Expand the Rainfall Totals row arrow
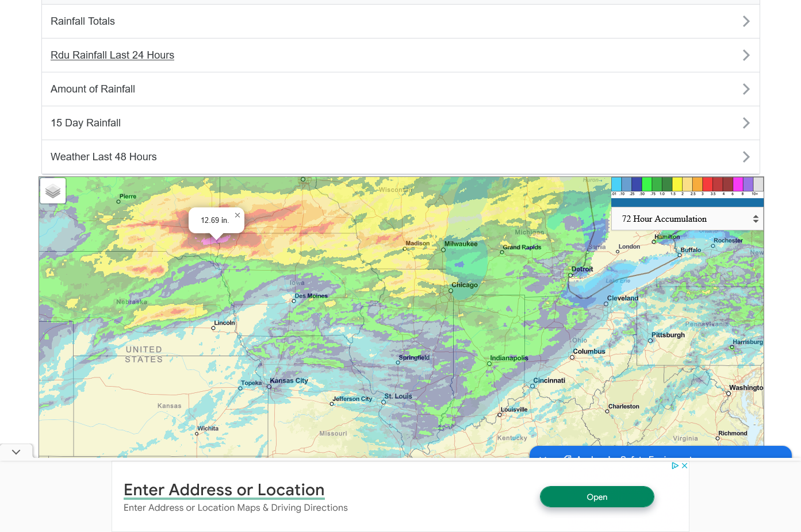Image resolution: width=801 pixels, height=532 pixels. click(x=746, y=21)
